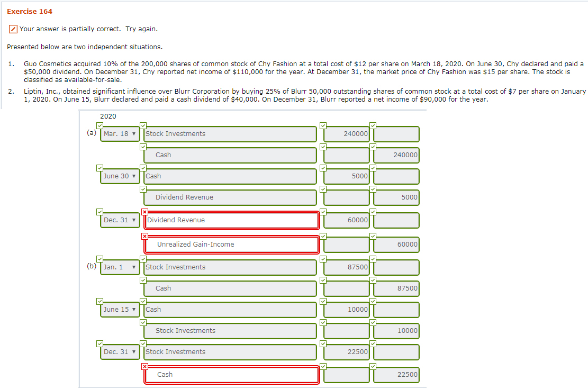Click the 22500 debit amount field
Viewport: 588px width, 389px height.
tap(347, 352)
